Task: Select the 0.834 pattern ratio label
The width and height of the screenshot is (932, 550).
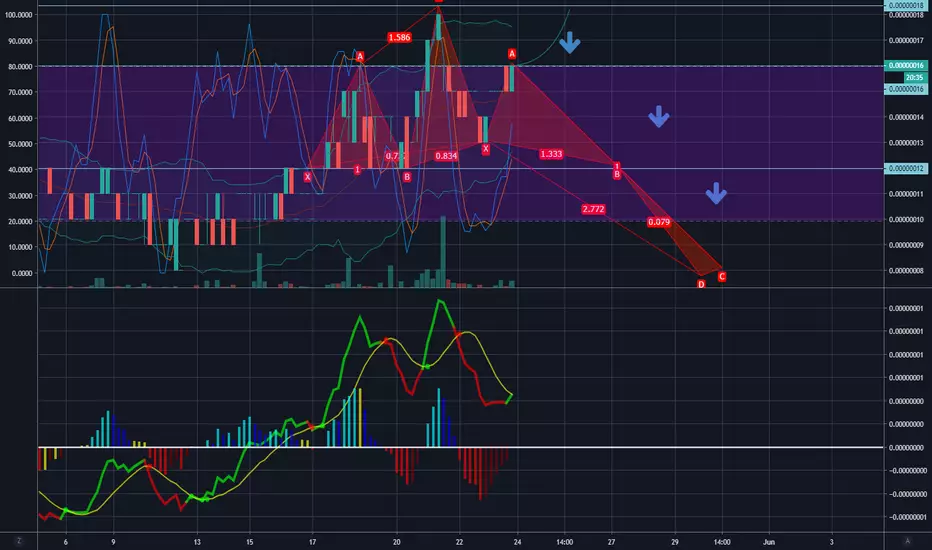Action: (x=446, y=156)
